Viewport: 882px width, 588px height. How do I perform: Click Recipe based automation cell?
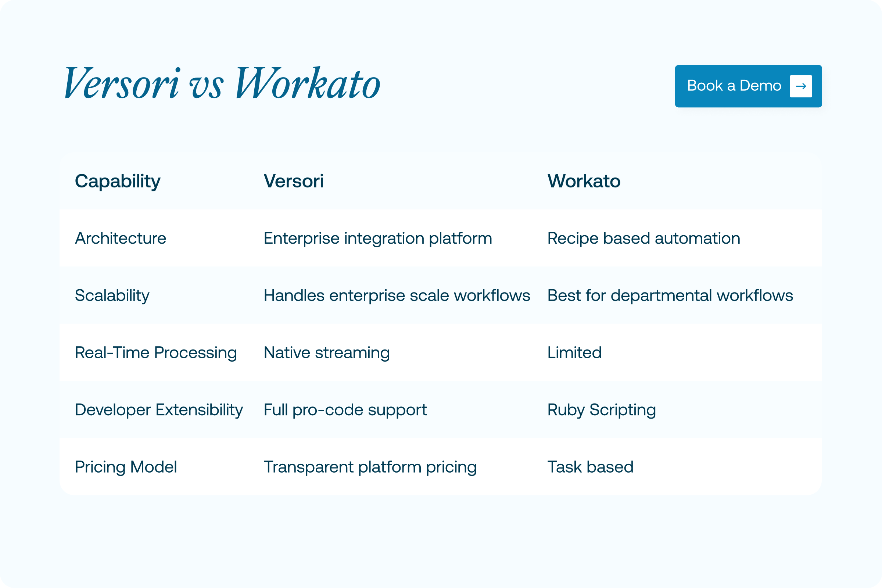[x=643, y=239]
